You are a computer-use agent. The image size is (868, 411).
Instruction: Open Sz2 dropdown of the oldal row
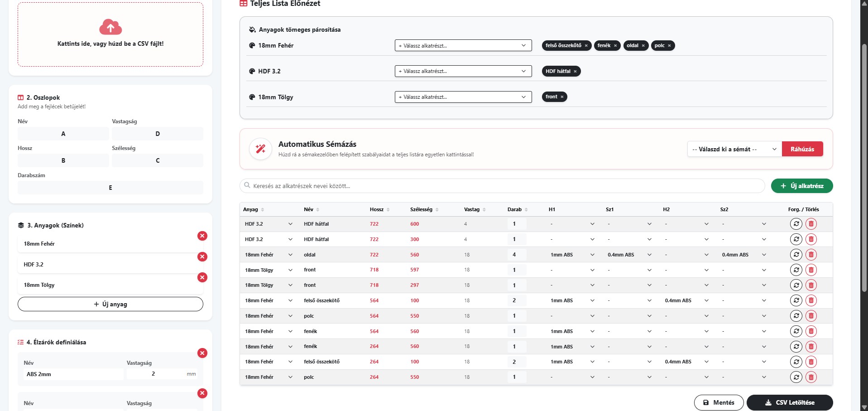pyautogui.click(x=744, y=255)
